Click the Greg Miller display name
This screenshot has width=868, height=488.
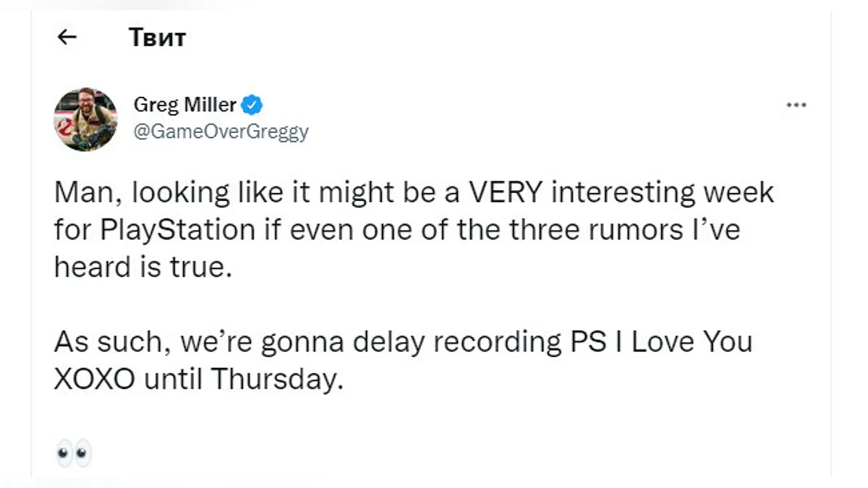coord(184,106)
